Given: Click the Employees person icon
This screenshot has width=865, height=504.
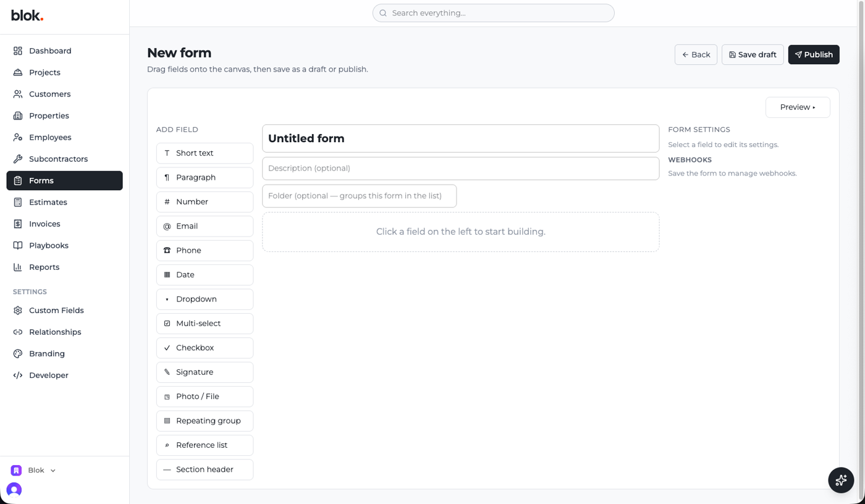Looking at the screenshot, I should [18, 137].
